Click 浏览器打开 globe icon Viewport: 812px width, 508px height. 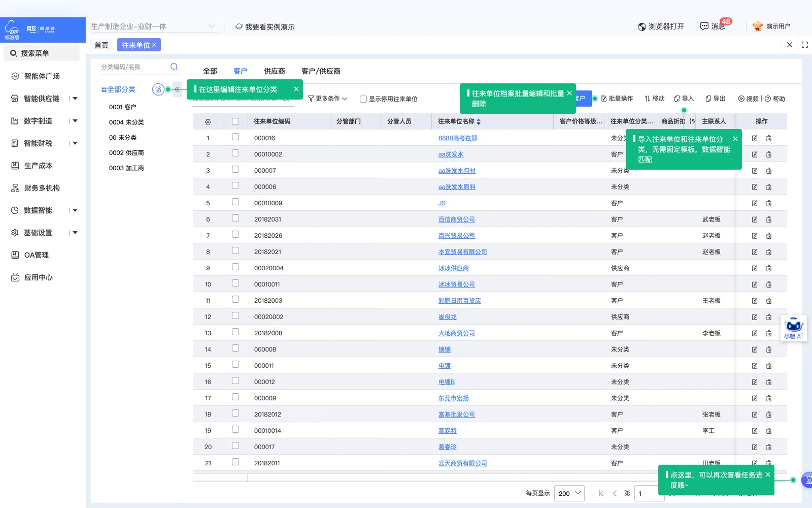coord(642,27)
